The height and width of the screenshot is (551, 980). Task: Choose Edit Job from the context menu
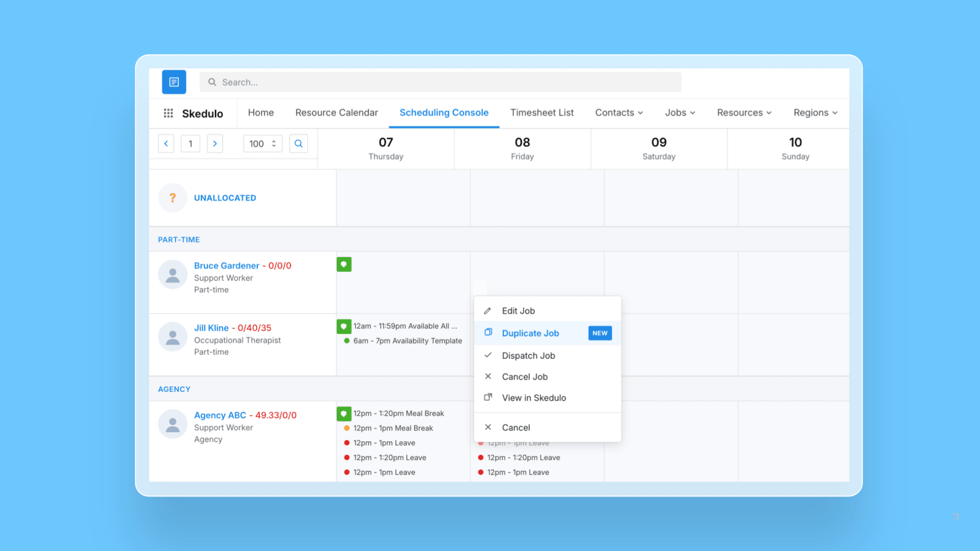coord(548,311)
